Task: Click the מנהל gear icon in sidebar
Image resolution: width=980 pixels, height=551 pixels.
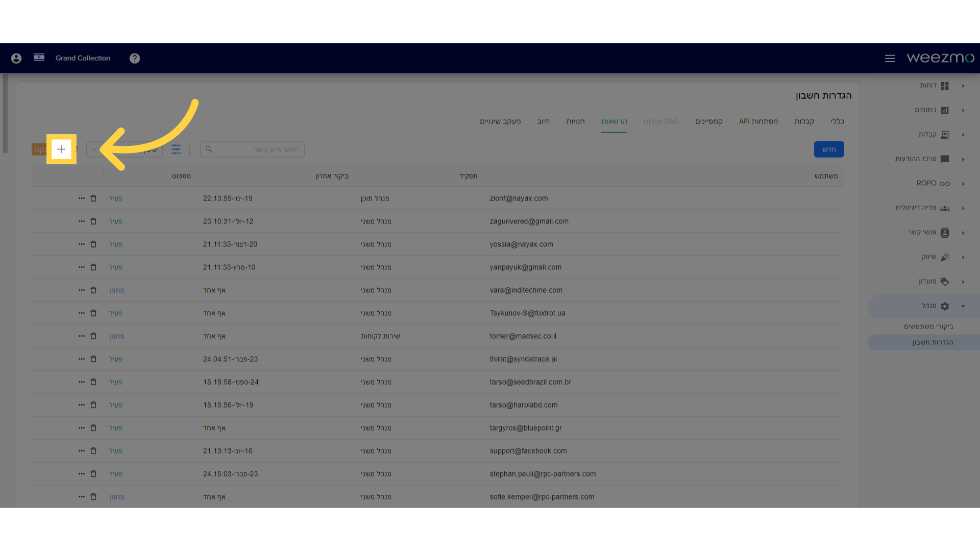Action: coord(945,306)
